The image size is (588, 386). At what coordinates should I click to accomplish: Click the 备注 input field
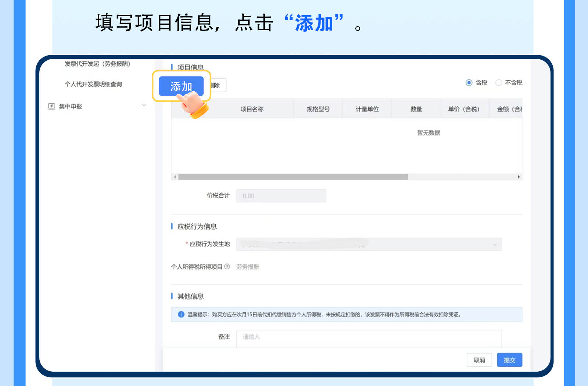[369, 337]
